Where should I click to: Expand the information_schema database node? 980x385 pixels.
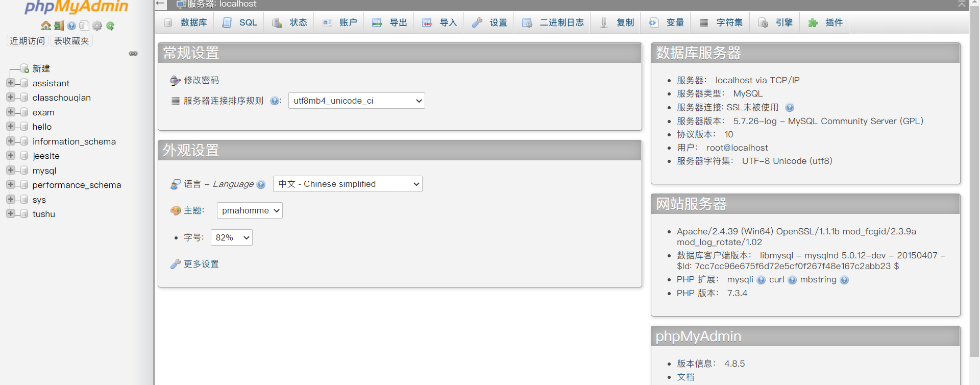coord(10,141)
